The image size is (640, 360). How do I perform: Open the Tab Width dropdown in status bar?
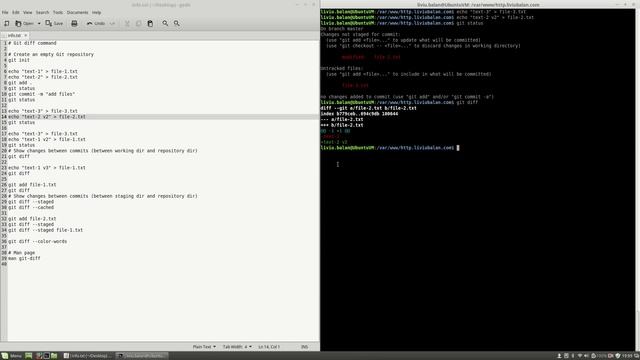[237, 347]
